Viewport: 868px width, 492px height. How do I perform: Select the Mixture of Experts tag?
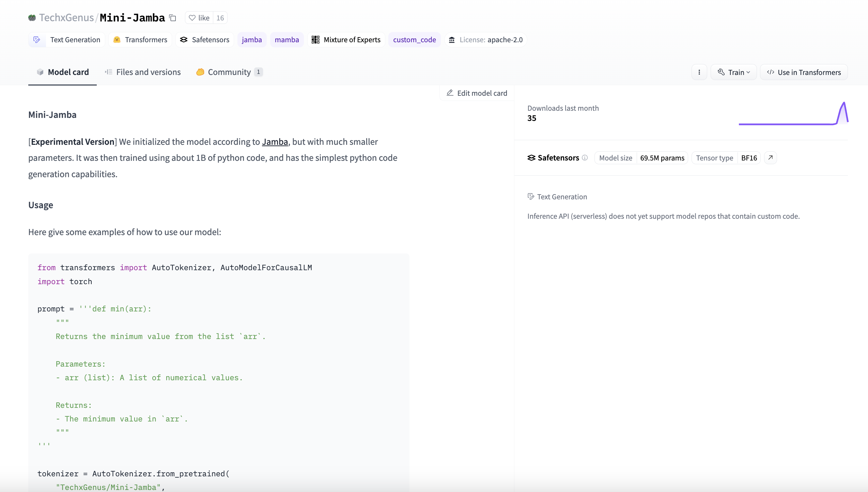click(346, 40)
